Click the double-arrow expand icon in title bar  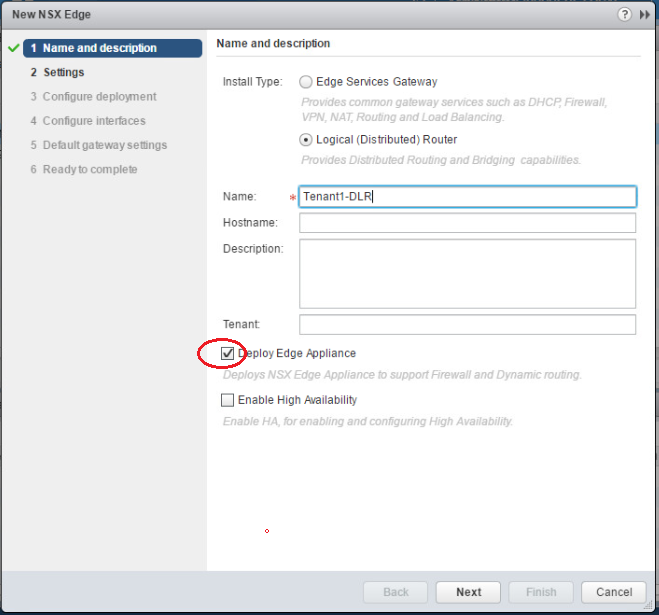tap(645, 15)
